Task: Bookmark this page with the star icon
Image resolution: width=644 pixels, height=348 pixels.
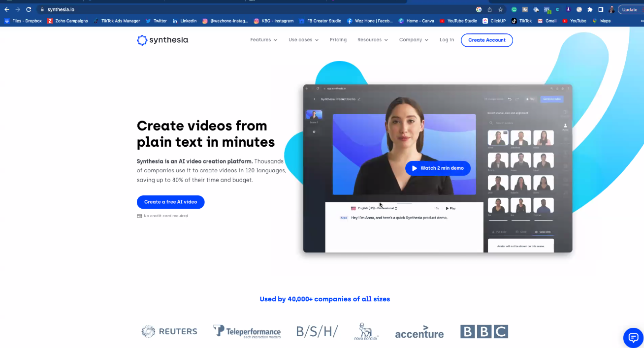Action: tap(500, 9)
